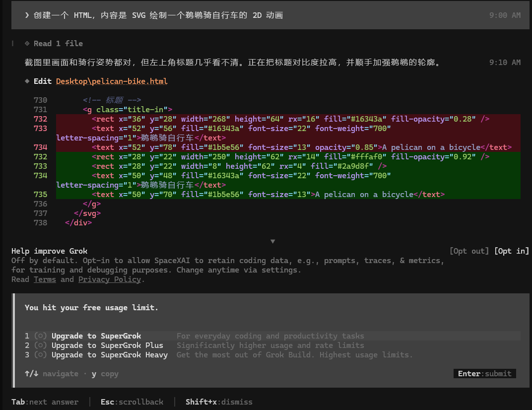Choose Opt out of data sharing
Viewport: 532px width, 410px height.
click(x=469, y=251)
